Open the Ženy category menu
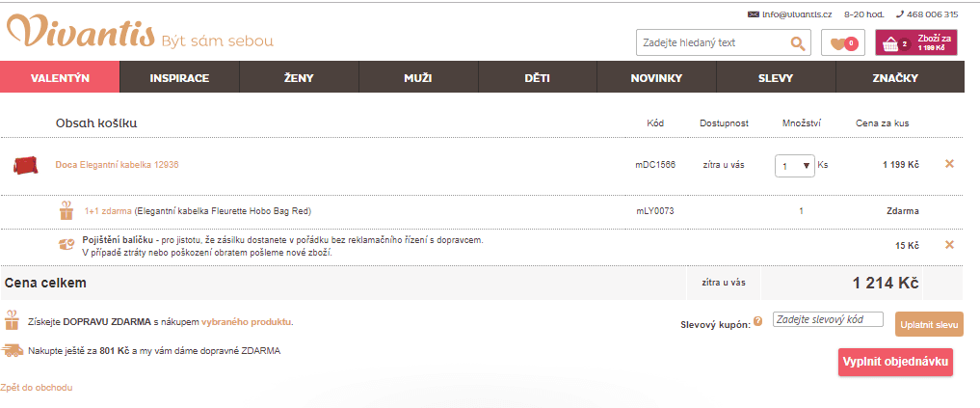This screenshot has width=980, height=408. (299, 77)
